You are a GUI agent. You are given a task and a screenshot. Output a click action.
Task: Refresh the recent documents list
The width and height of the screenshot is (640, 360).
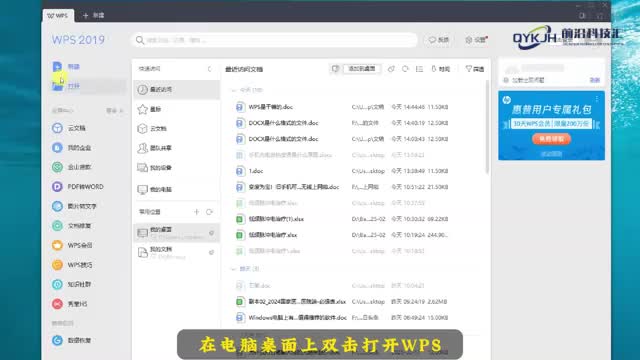pyautogui.click(x=405, y=69)
